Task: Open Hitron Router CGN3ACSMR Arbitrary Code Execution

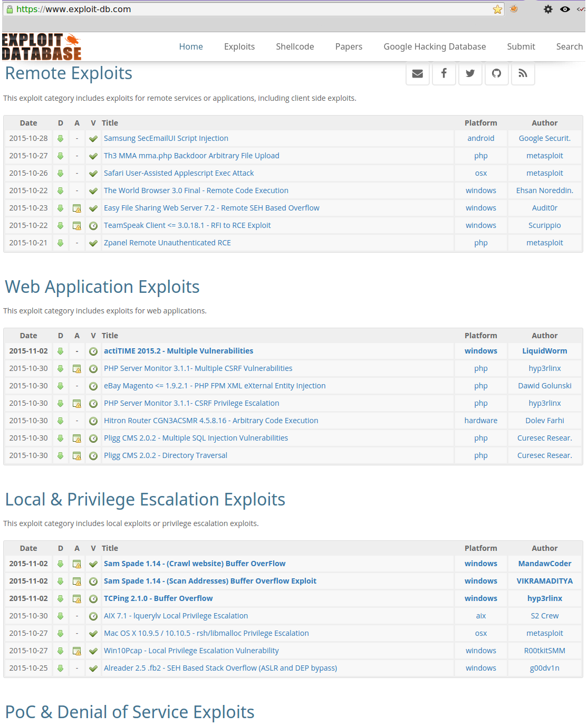Action: tap(211, 421)
